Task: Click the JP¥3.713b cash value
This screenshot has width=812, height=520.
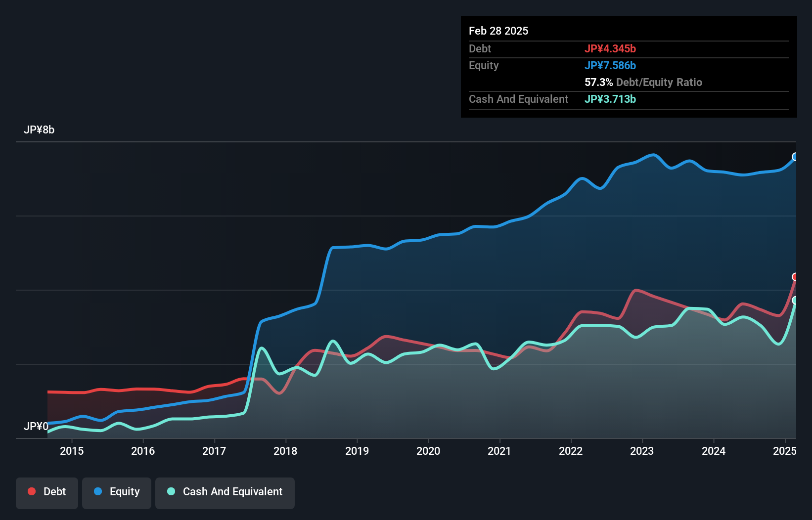Action: pyautogui.click(x=610, y=99)
